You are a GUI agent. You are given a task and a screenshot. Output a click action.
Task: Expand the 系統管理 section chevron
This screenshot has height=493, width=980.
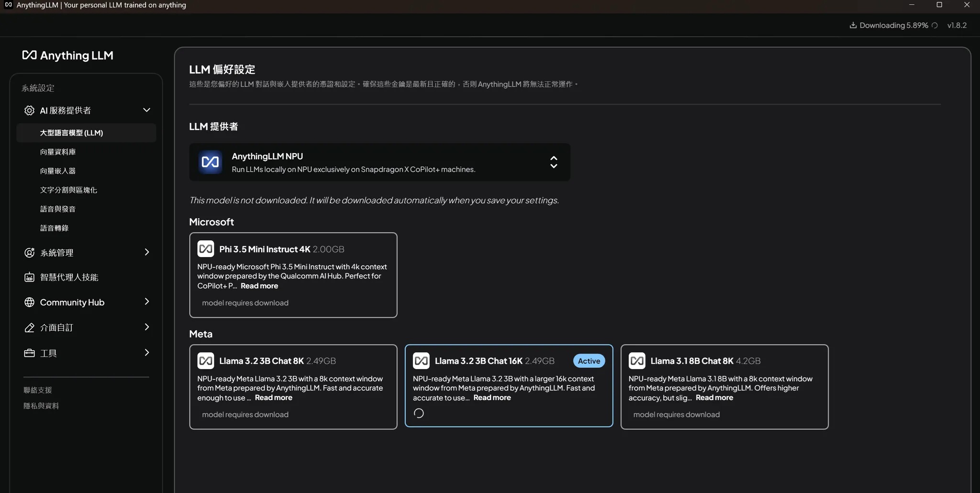point(146,252)
